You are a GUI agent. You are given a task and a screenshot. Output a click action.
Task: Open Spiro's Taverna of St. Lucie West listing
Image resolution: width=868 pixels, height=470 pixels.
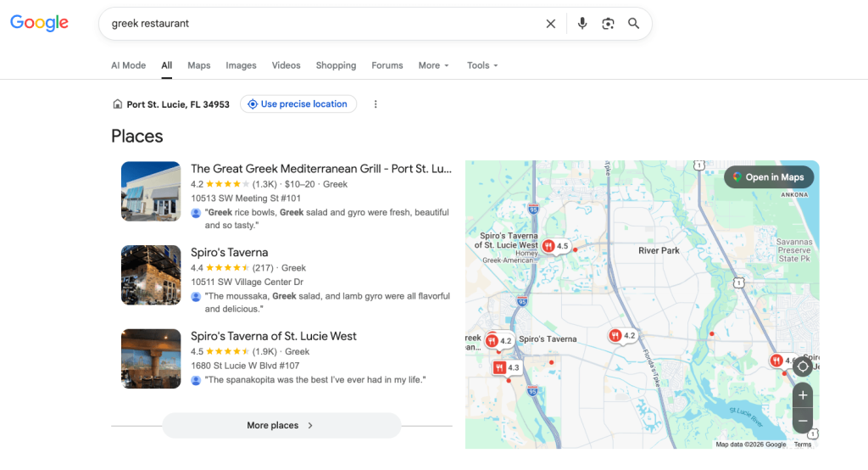click(x=274, y=336)
